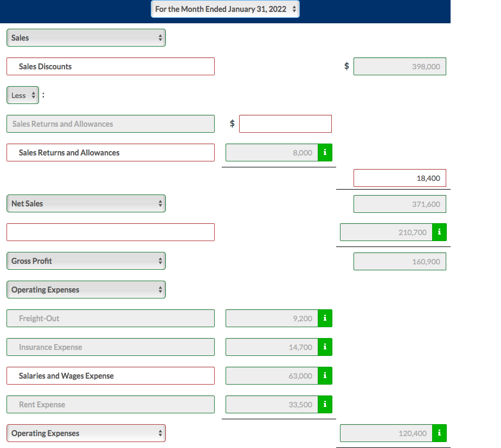The width and height of the screenshot is (501, 448).
Task: Click the 120,400 amount field
Action: coord(386,433)
